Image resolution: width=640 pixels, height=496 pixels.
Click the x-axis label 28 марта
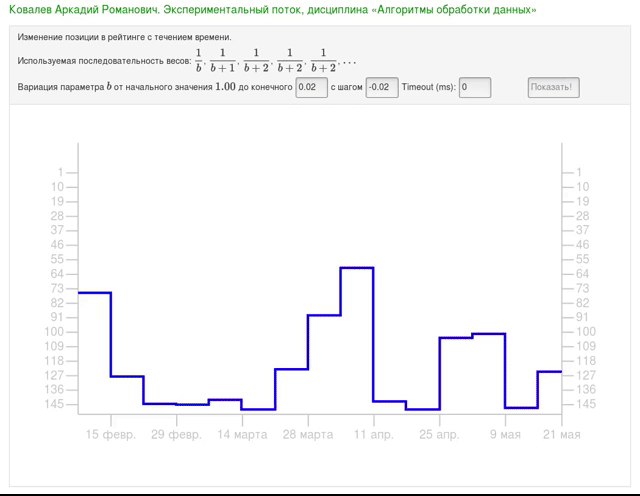[x=308, y=434]
